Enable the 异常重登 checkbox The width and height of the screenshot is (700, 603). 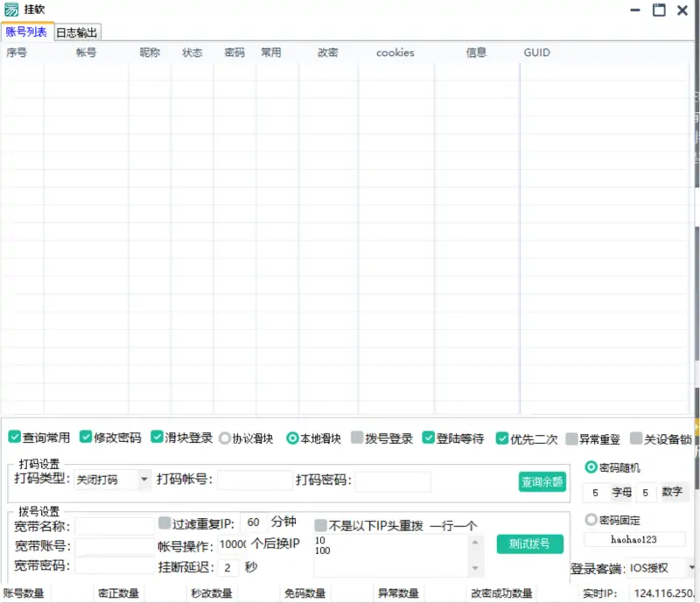570,438
